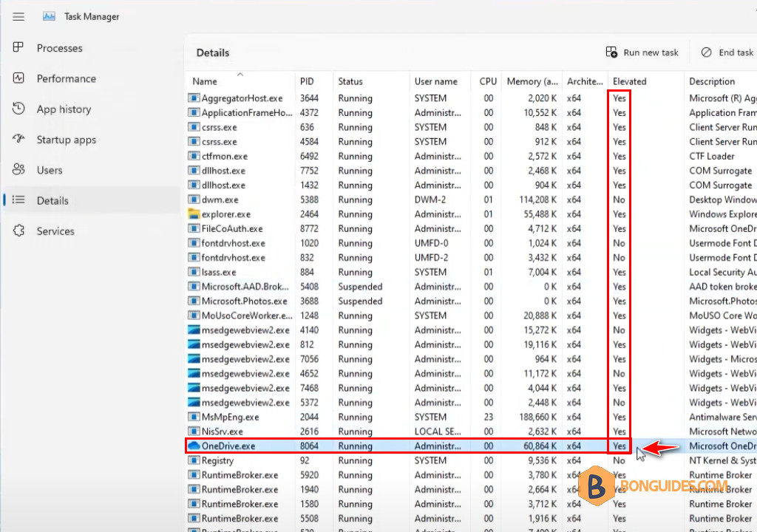Select RuntimeBroker.exe with PID 5920
The height and width of the screenshot is (532, 757).
(x=471, y=474)
